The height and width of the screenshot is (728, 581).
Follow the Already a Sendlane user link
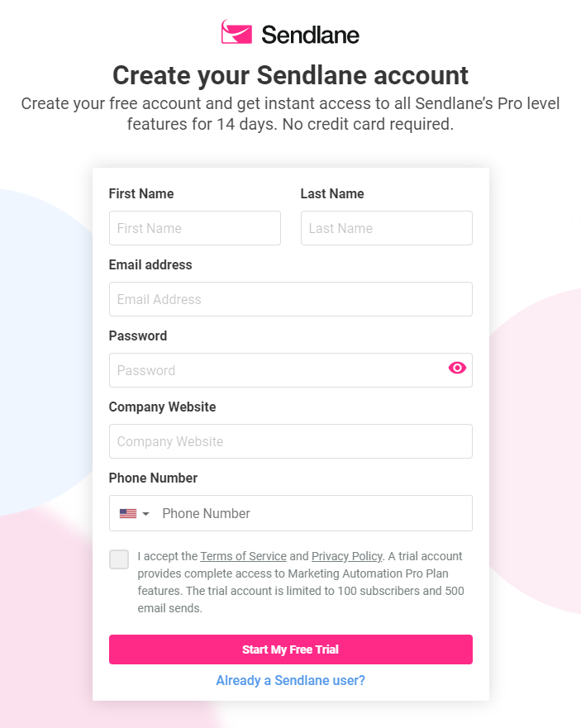click(290, 681)
